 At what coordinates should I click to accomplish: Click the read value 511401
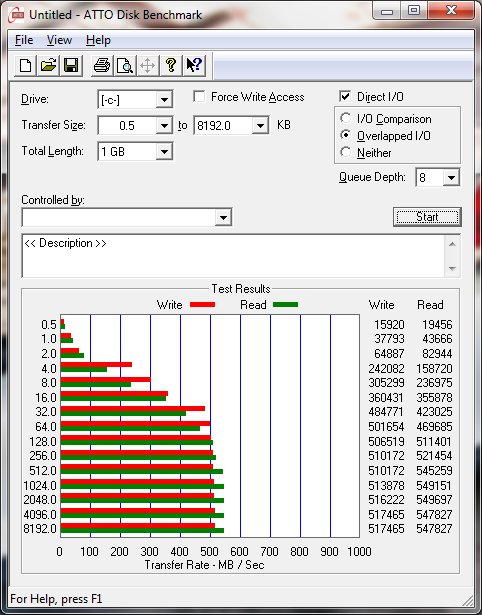point(434,442)
